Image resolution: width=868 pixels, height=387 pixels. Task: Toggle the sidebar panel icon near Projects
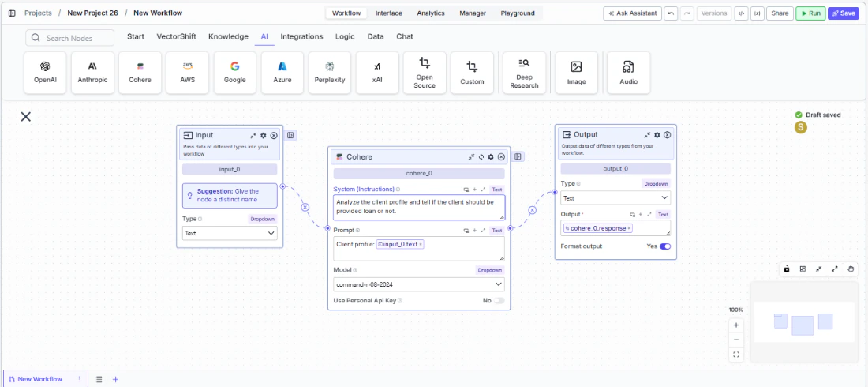click(12, 13)
